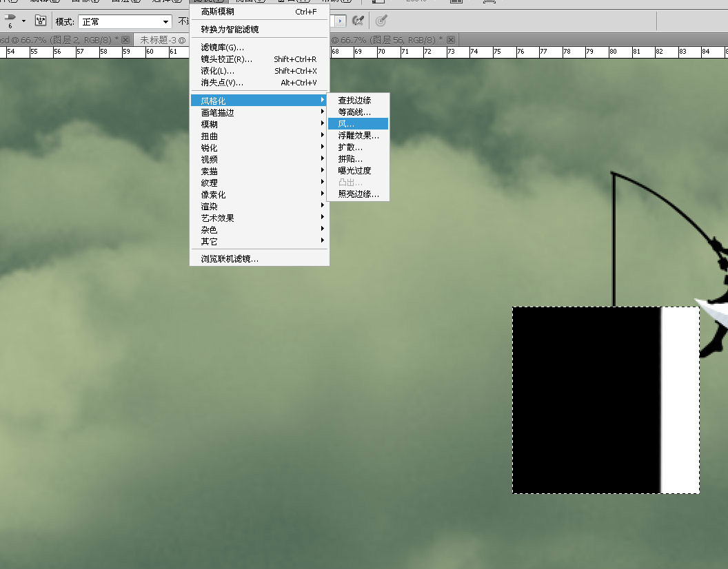Close the 图层 2, RGB/8 document tab
728x569 pixels.
(125, 40)
